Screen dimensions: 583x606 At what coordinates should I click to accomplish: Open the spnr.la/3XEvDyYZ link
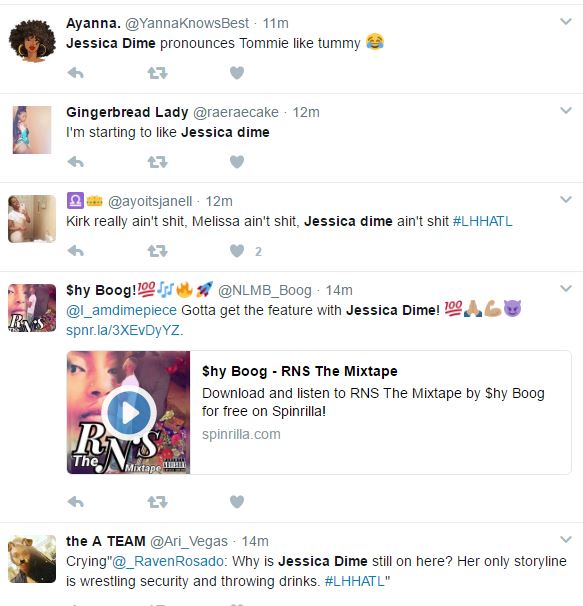(x=124, y=330)
